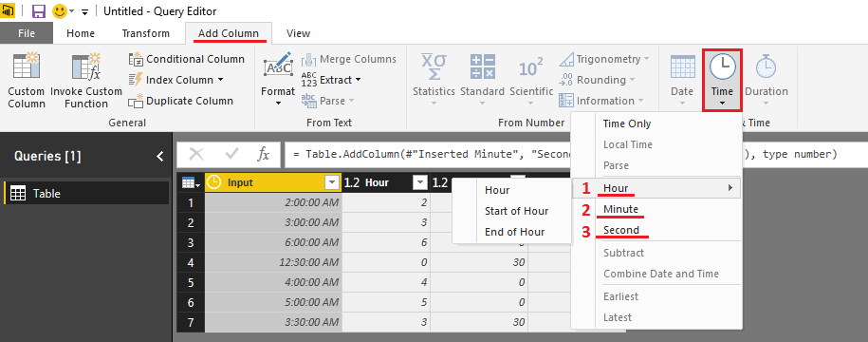Select the Table query
Viewport: 868px width, 342px height.
86,194
